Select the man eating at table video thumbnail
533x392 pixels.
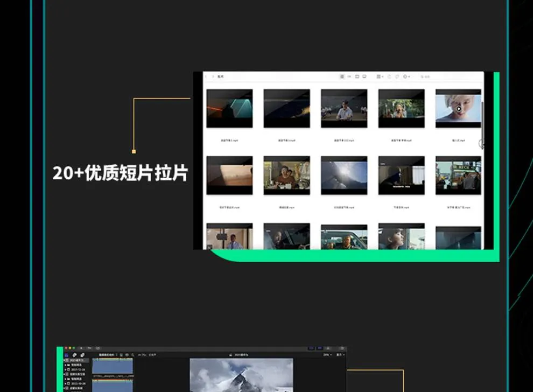pyautogui.click(x=286, y=176)
